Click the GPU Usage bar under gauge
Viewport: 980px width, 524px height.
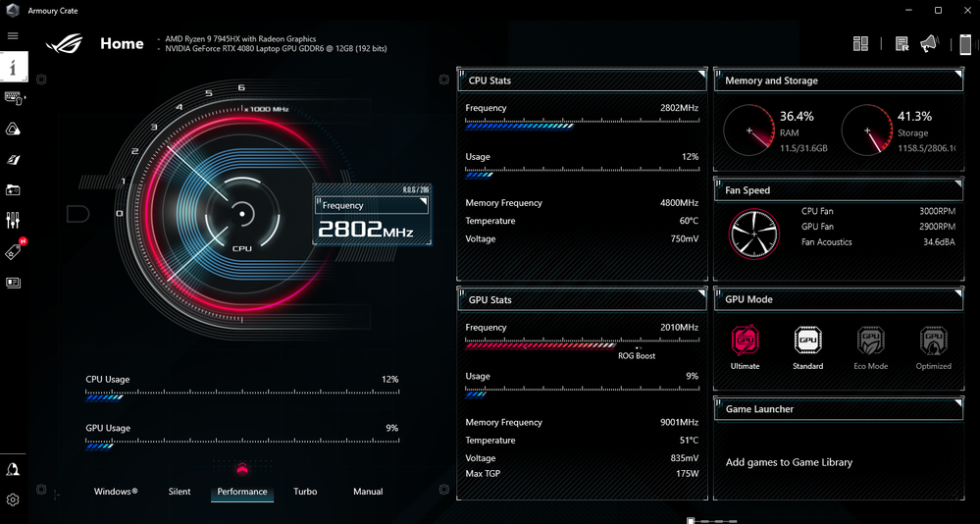coord(242,445)
